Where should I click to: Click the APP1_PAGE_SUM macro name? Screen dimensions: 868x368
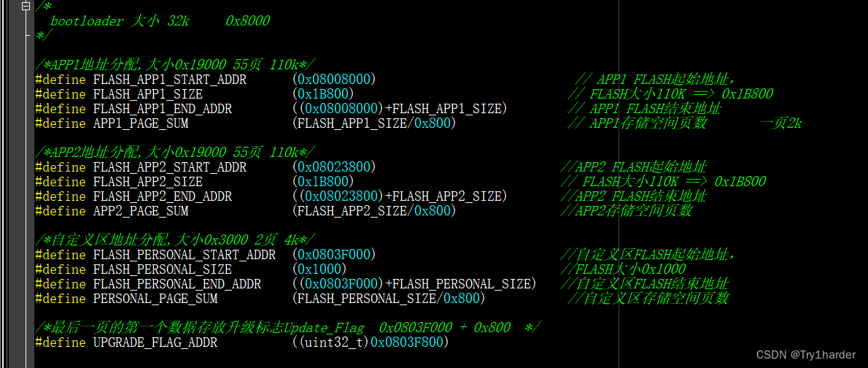141,123
